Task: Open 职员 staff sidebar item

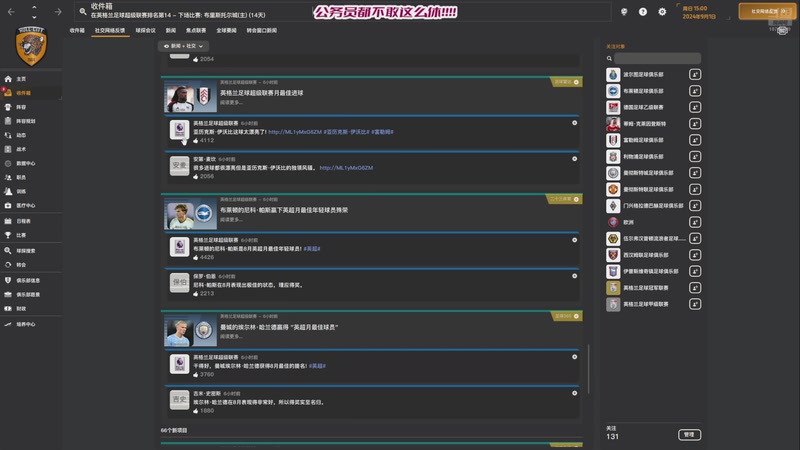Action: (20, 177)
